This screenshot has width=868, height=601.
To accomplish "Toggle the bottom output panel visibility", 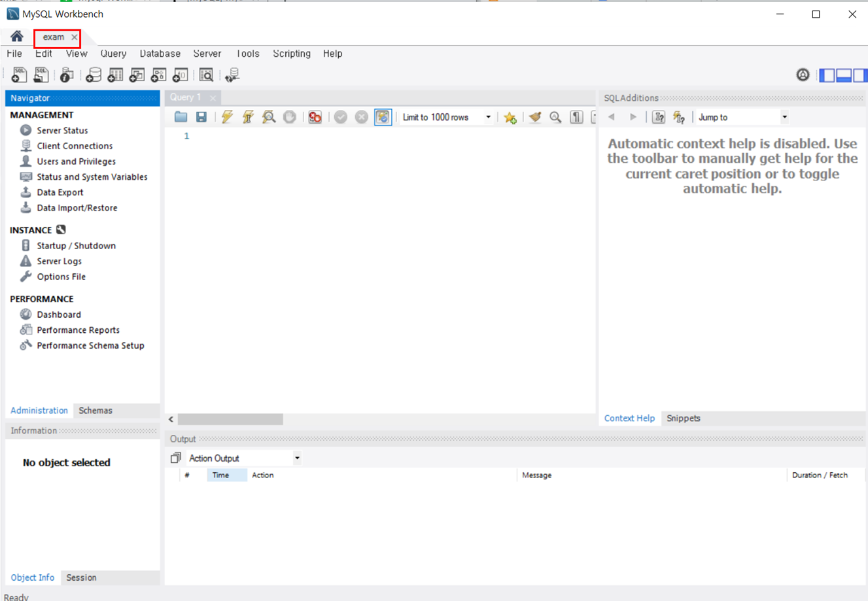I will pyautogui.click(x=844, y=75).
